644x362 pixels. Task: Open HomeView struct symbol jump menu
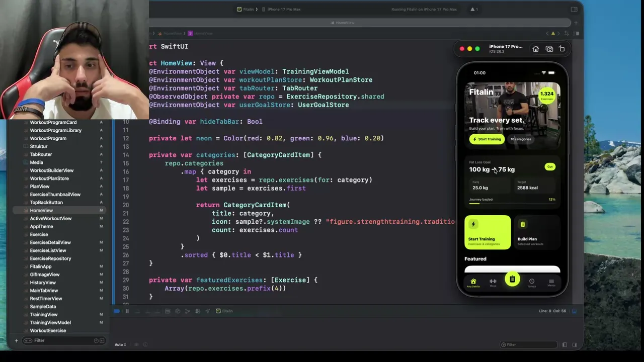(200, 33)
